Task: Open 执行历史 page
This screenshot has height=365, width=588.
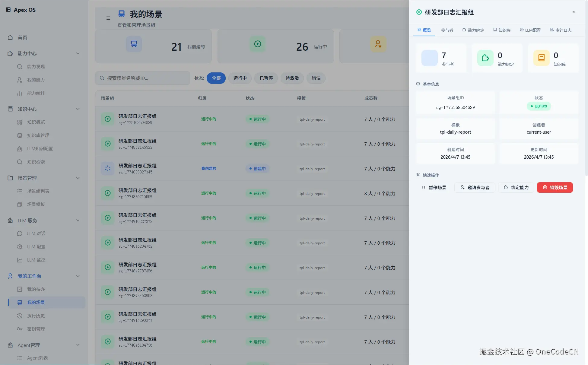Action: 35,316
